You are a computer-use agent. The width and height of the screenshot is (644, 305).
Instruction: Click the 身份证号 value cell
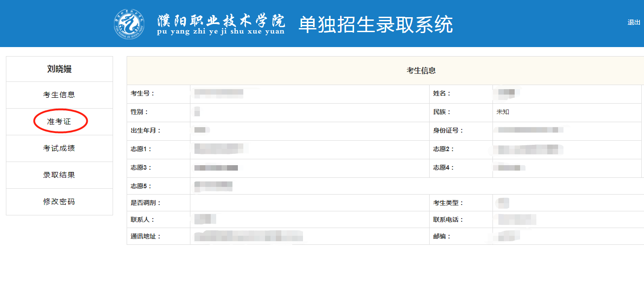click(x=567, y=131)
